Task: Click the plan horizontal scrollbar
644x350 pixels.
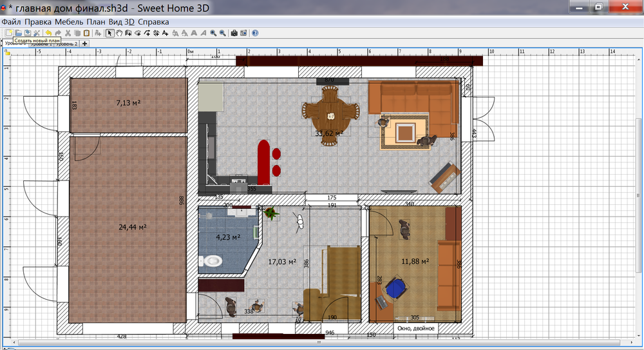Action: (x=319, y=342)
